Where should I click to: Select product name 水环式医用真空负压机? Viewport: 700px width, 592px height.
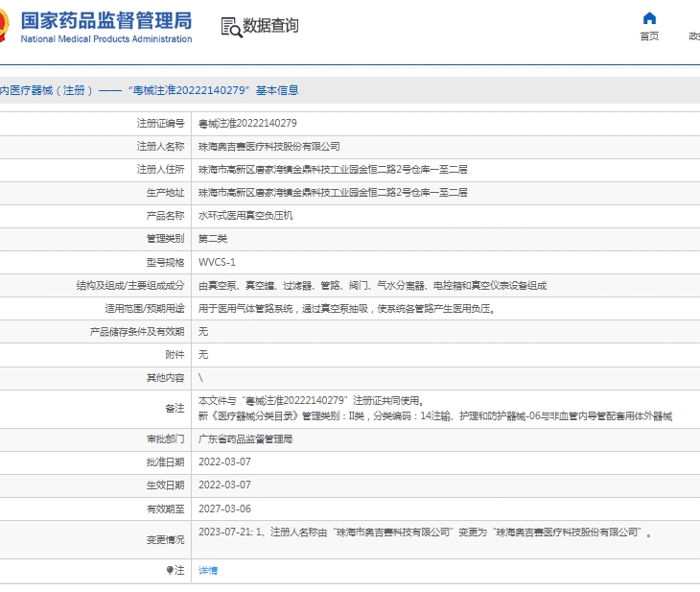coord(245,216)
